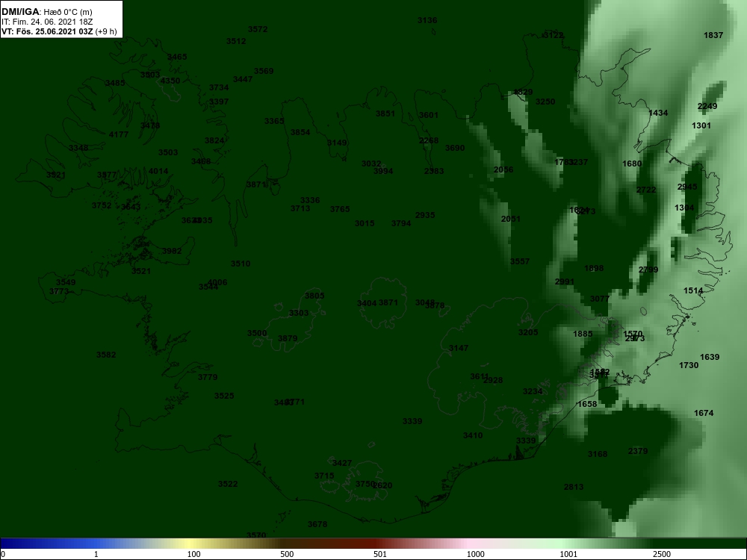Click the map value 3765

pyautogui.click(x=340, y=209)
